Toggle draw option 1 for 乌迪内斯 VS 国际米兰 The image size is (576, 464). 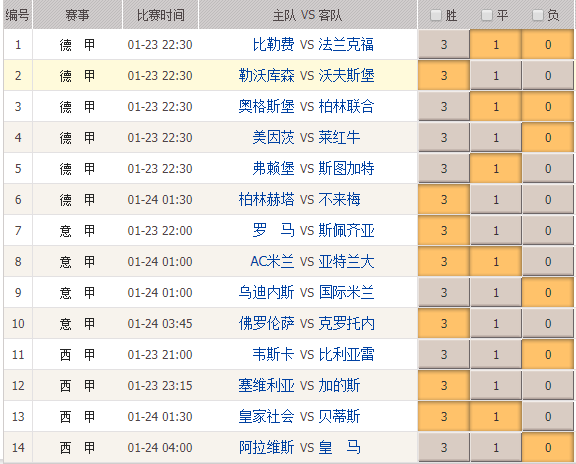tap(496, 292)
